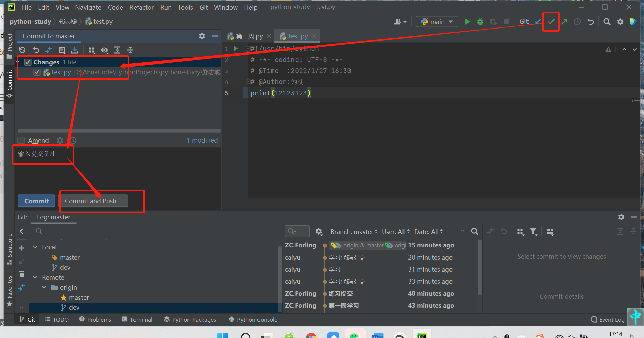Expand all changes in Commit panel
This screenshot has width=644, height=338.
click(117, 50)
